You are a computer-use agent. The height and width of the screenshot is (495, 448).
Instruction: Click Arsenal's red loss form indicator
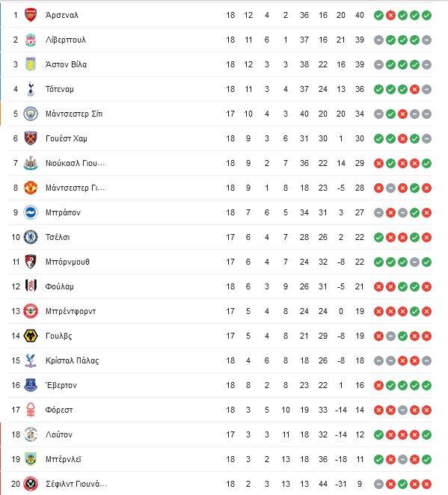[x=390, y=15]
